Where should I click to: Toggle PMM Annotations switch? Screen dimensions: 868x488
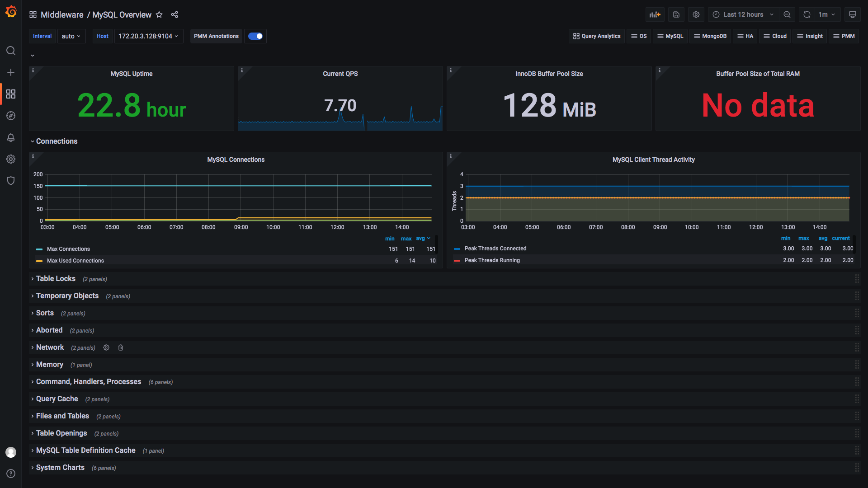(x=255, y=36)
